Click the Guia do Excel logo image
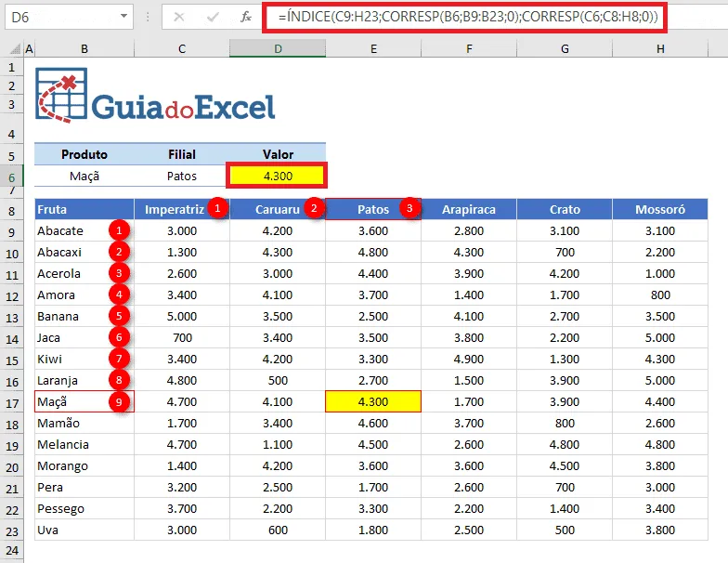728x563 pixels. click(155, 95)
